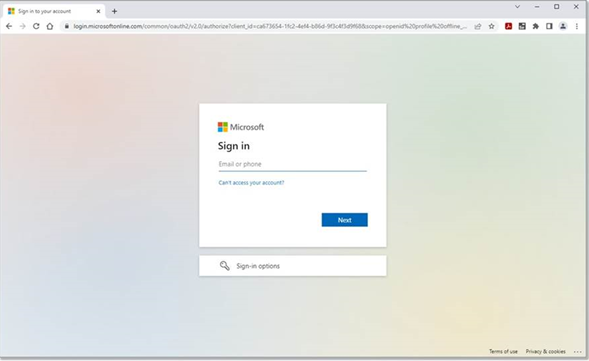589x361 pixels.
Task: Click the key icon beside Sign-in options
Action: click(225, 266)
